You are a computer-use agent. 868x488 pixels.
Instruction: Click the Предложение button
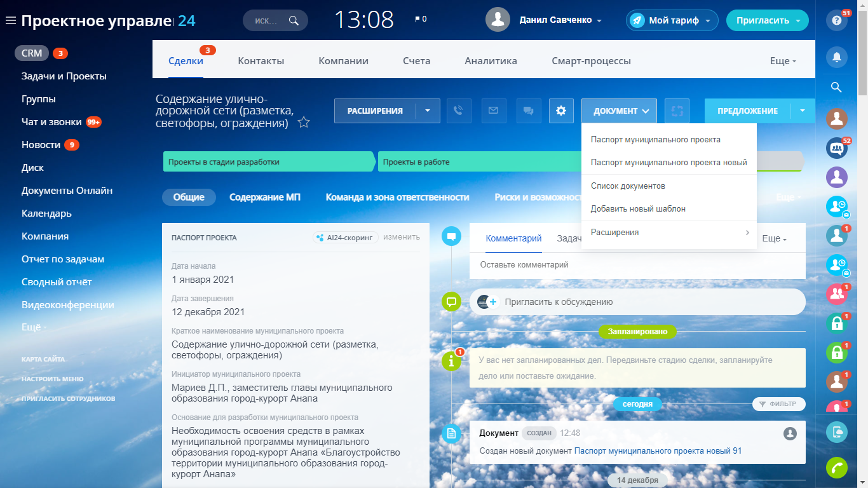748,111
